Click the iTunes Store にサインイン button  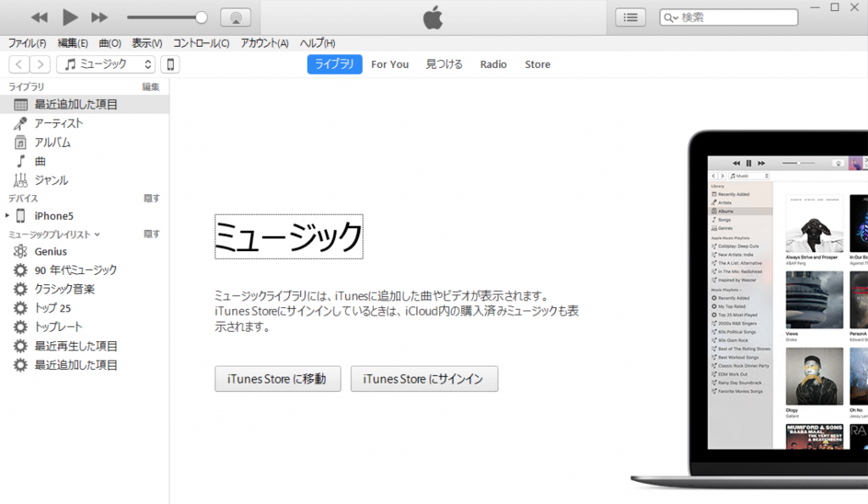[x=424, y=378]
